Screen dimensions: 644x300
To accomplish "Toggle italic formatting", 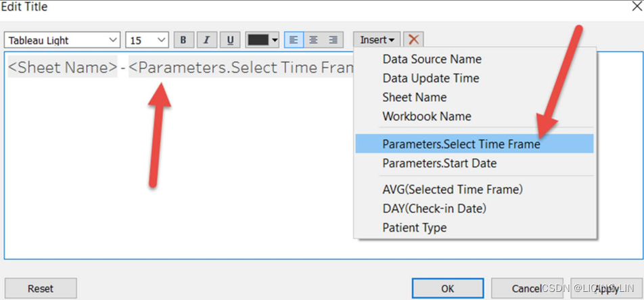I will point(207,40).
